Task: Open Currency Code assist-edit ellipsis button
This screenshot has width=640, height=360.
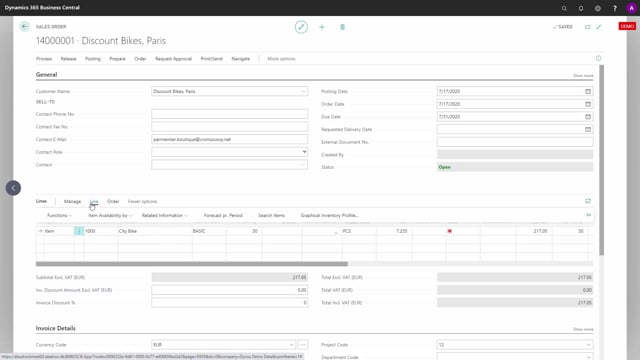Action: pos(302,344)
